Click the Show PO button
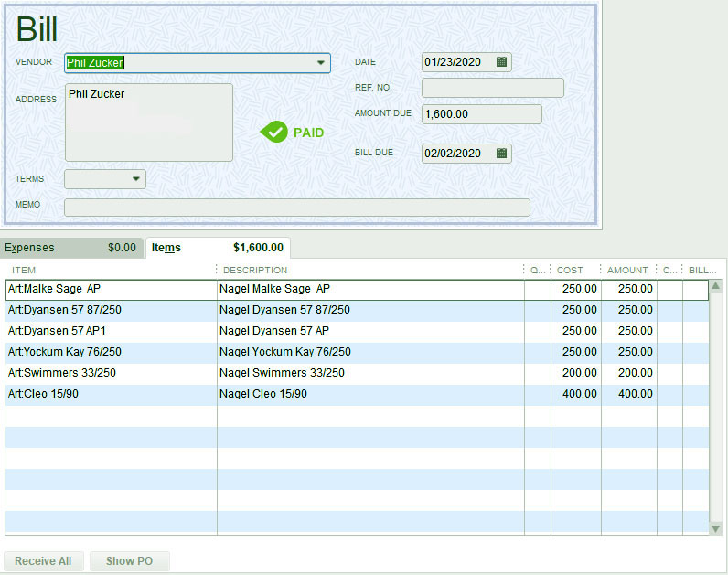The height and width of the screenshot is (575, 728). click(x=129, y=561)
